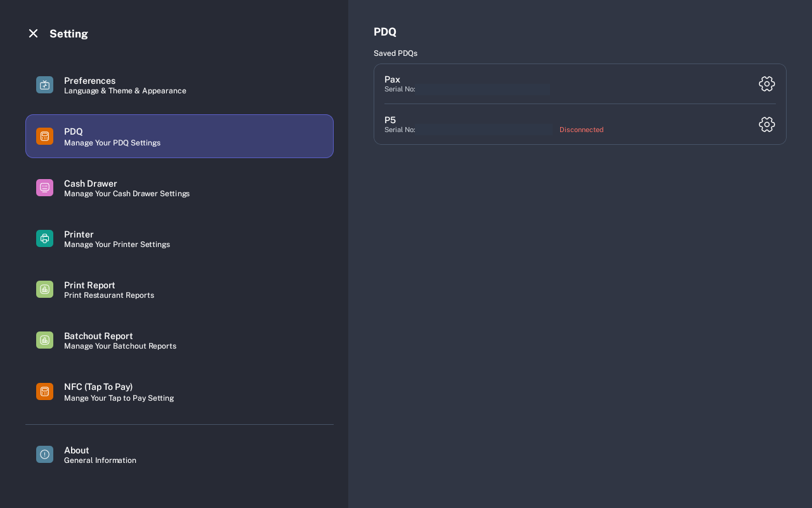Open Print Report section
812x508 pixels.
click(180, 290)
